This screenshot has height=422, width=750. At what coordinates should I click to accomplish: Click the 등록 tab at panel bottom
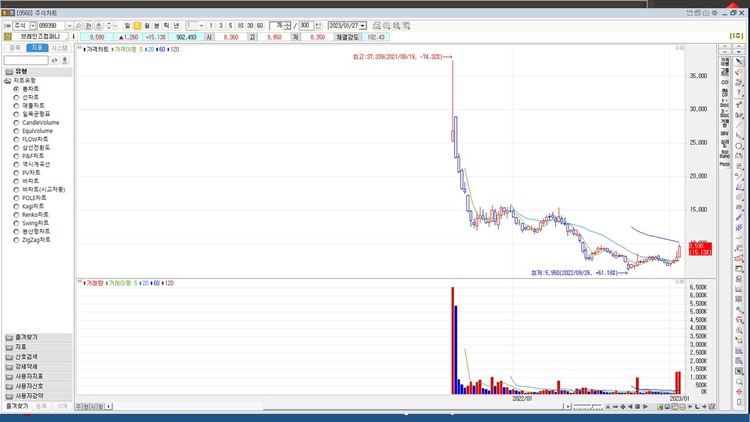pos(41,406)
